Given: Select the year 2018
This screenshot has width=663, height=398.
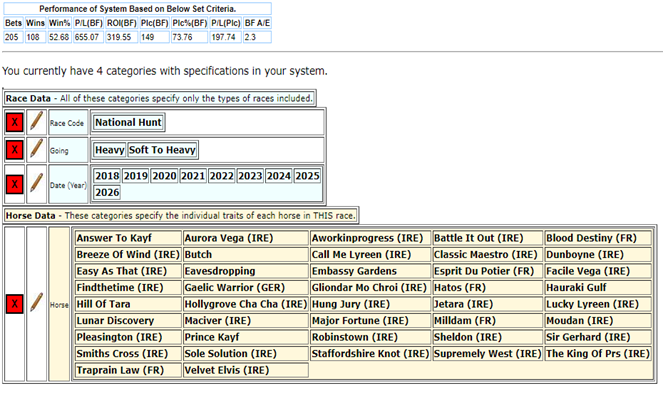Looking at the screenshot, I should tap(107, 176).
